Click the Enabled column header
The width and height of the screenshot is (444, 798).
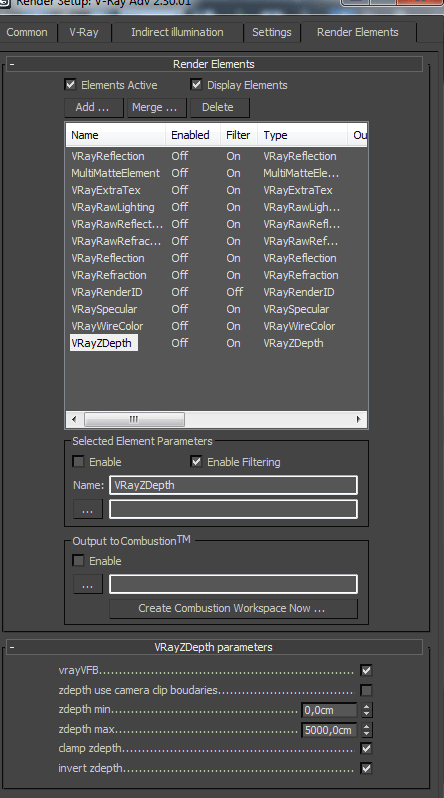192,135
